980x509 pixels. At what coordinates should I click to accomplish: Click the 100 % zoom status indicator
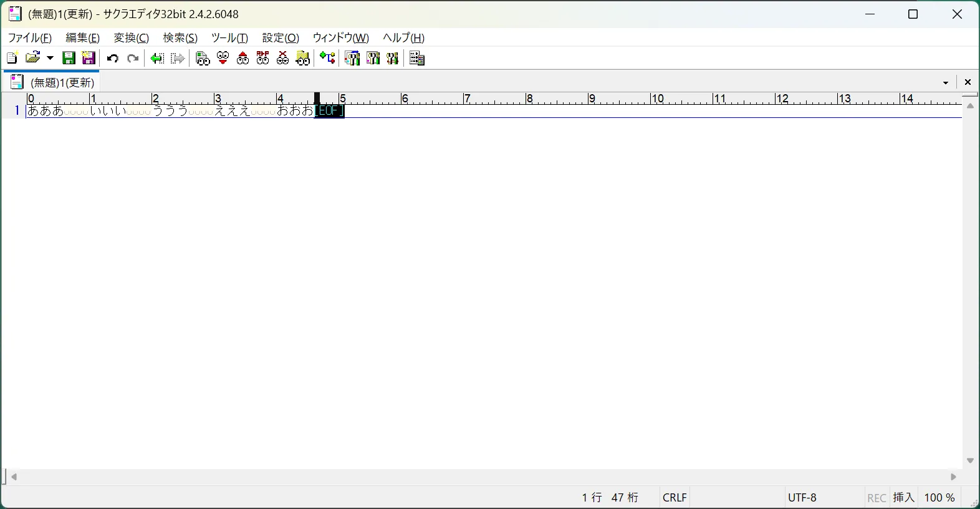pyautogui.click(x=939, y=498)
